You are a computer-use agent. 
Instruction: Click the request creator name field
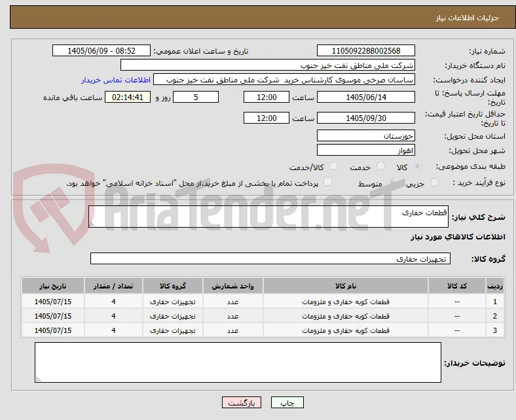click(x=284, y=80)
